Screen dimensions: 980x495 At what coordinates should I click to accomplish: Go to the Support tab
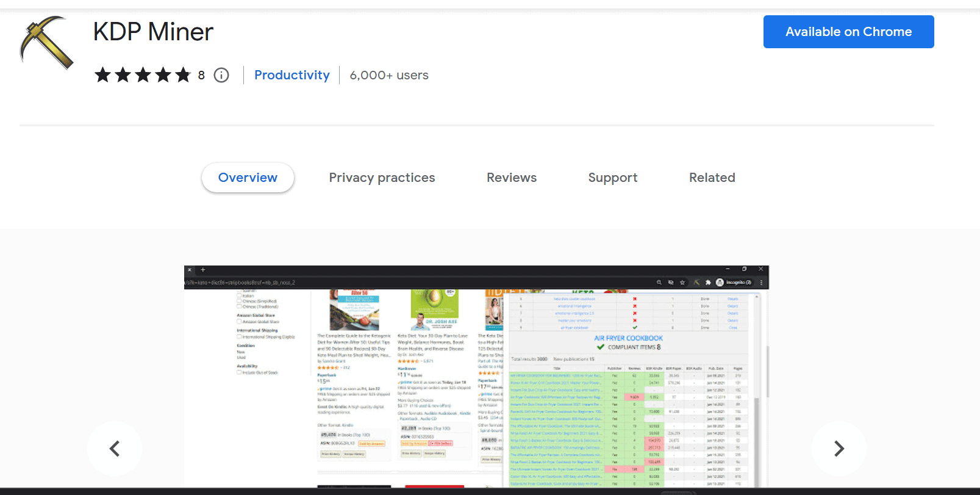point(613,178)
